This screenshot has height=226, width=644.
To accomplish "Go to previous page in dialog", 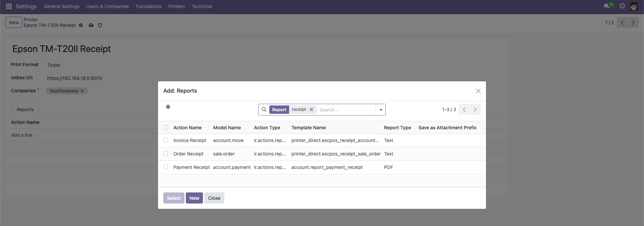I will click(464, 109).
